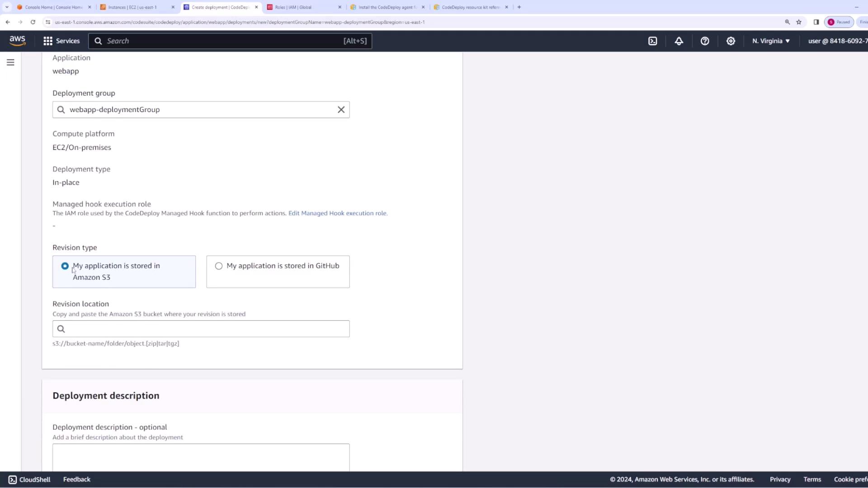The image size is (868, 488).
Task: Click the Edit Managed Hook execution role link
Action: coord(338,213)
